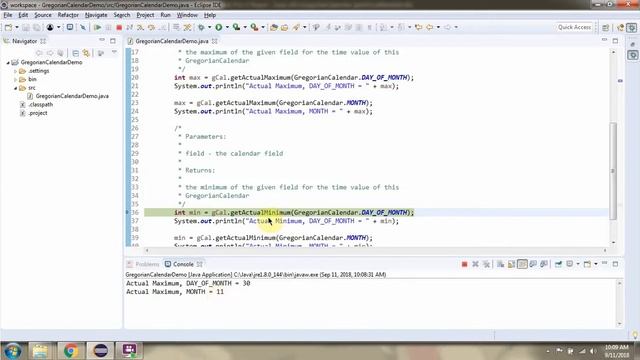Toggle Word Wrap in Console toolbar
Viewport: 640px width, 360px height.
522,264
